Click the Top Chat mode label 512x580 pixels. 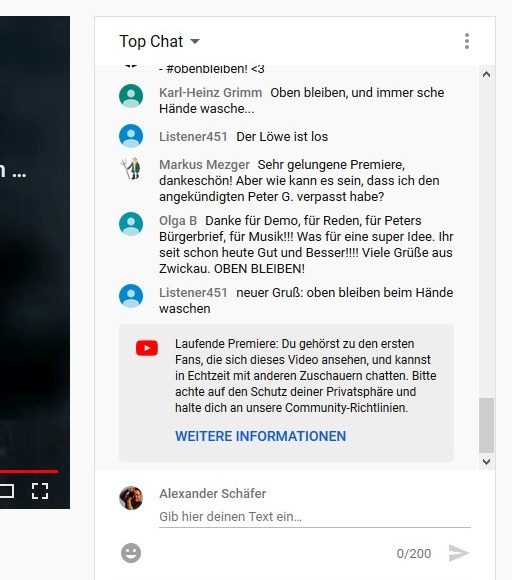(151, 41)
